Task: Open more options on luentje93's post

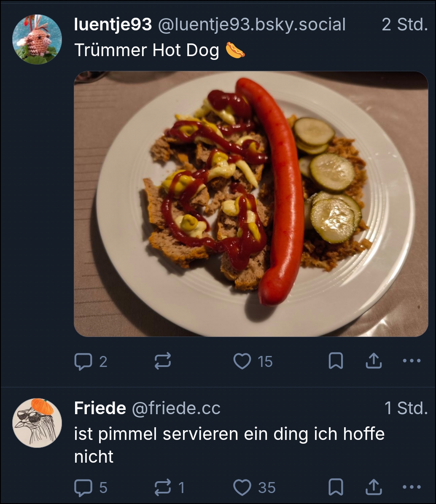Action: click(x=412, y=361)
